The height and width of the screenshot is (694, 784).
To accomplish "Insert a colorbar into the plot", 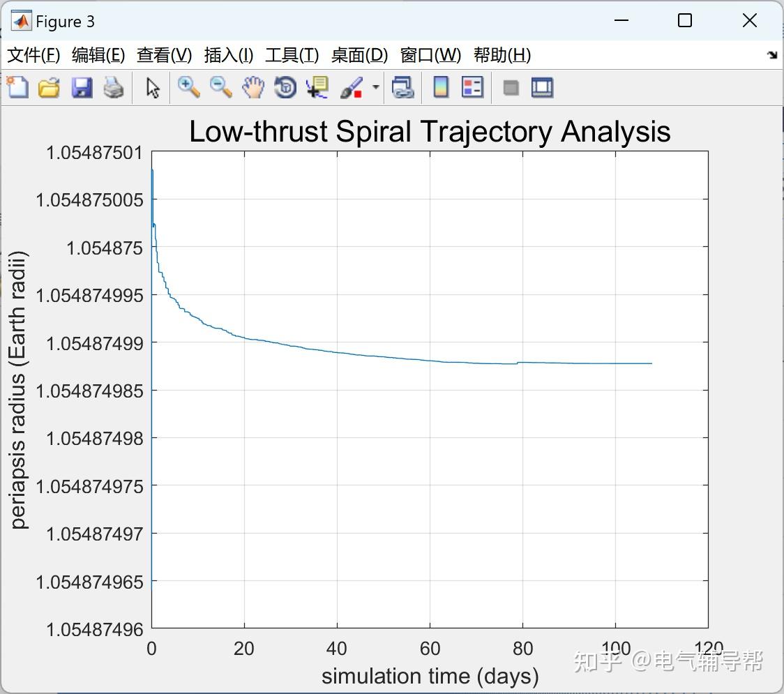I will [x=441, y=87].
